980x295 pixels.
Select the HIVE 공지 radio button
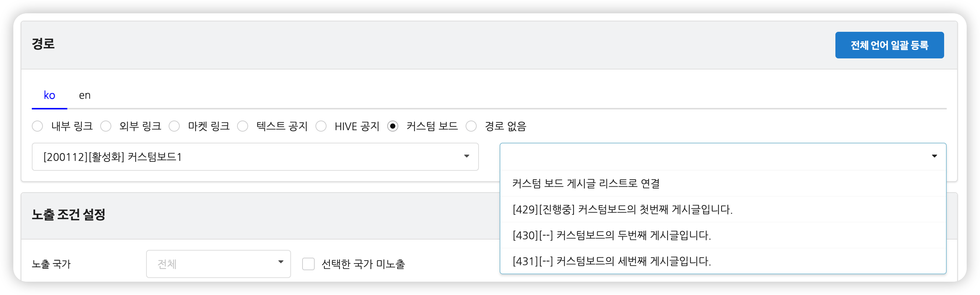(321, 126)
